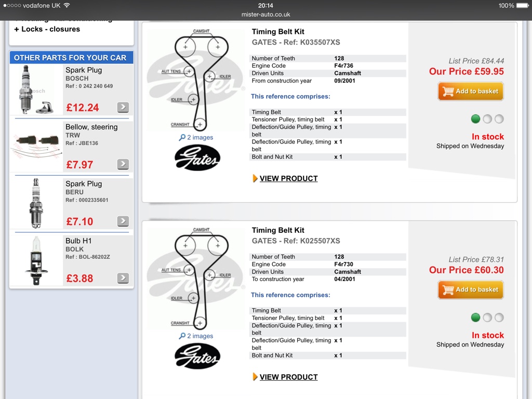This screenshot has height=399, width=532.
Task: Expand the Locks - closures category
Action: point(47,29)
